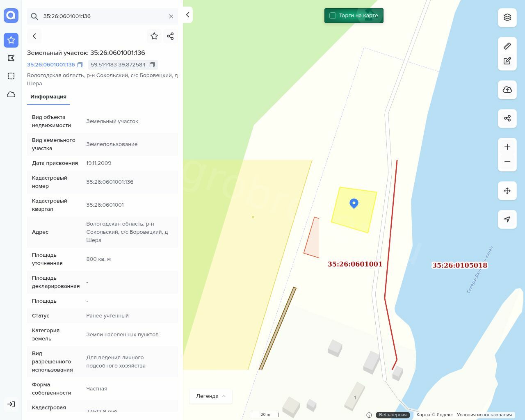The width and height of the screenshot is (525, 420).
Task: Open the cadastral number link 35:26:0601001:136
Action: click(x=51, y=65)
